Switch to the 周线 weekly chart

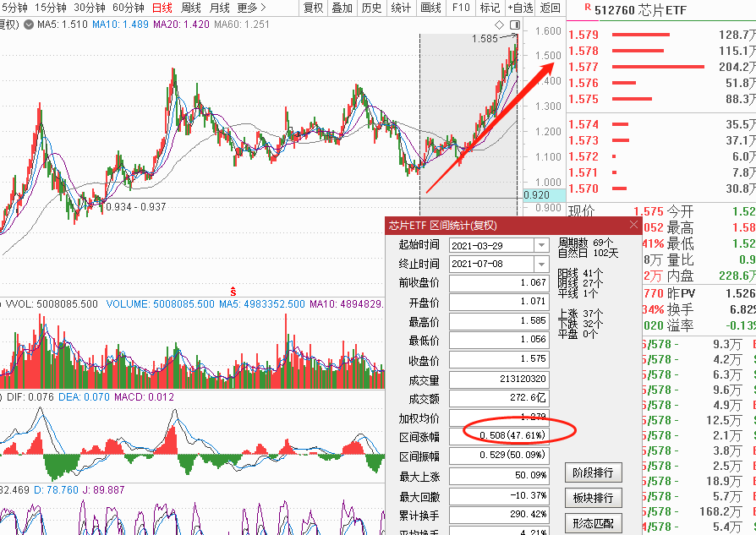tap(190, 8)
